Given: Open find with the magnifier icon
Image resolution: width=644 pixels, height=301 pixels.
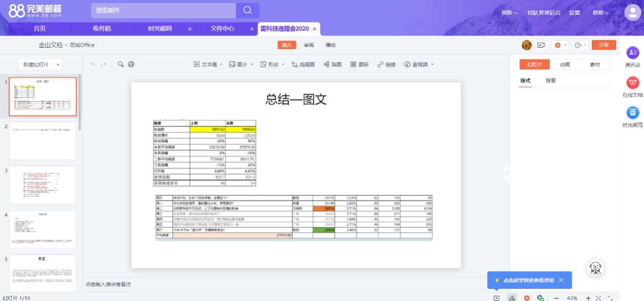Looking at the screenshot, I should pyautogui.click(x=121, y=64).
